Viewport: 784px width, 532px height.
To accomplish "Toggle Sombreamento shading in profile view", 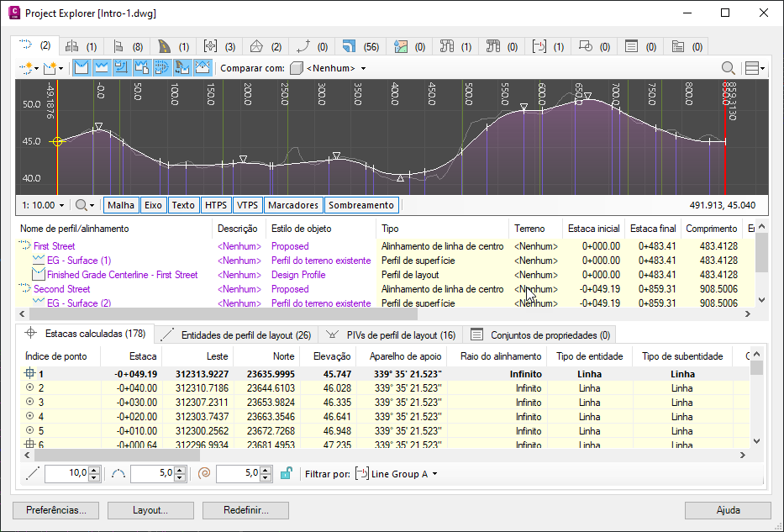I will (x=360, y=205).
